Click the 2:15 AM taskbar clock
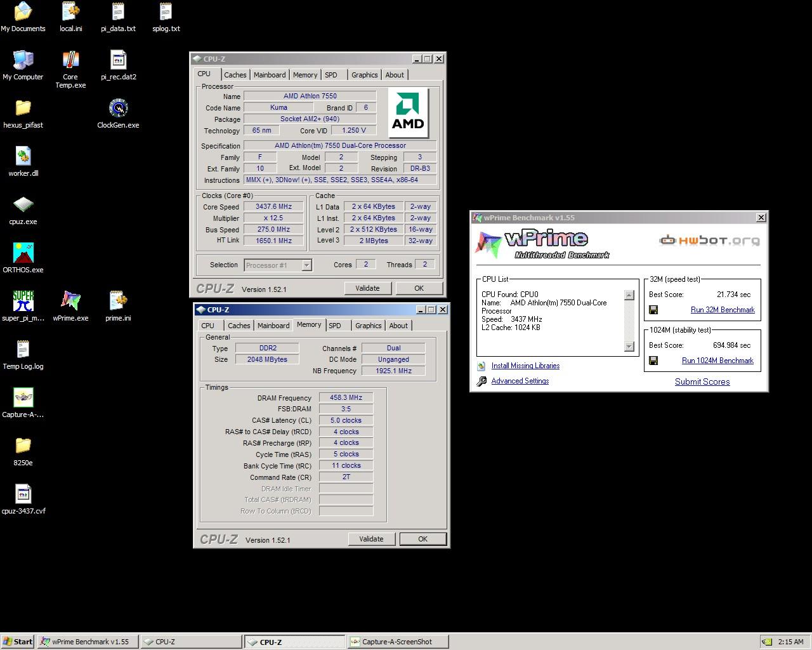Screen dimensions: 812x650 790,642
